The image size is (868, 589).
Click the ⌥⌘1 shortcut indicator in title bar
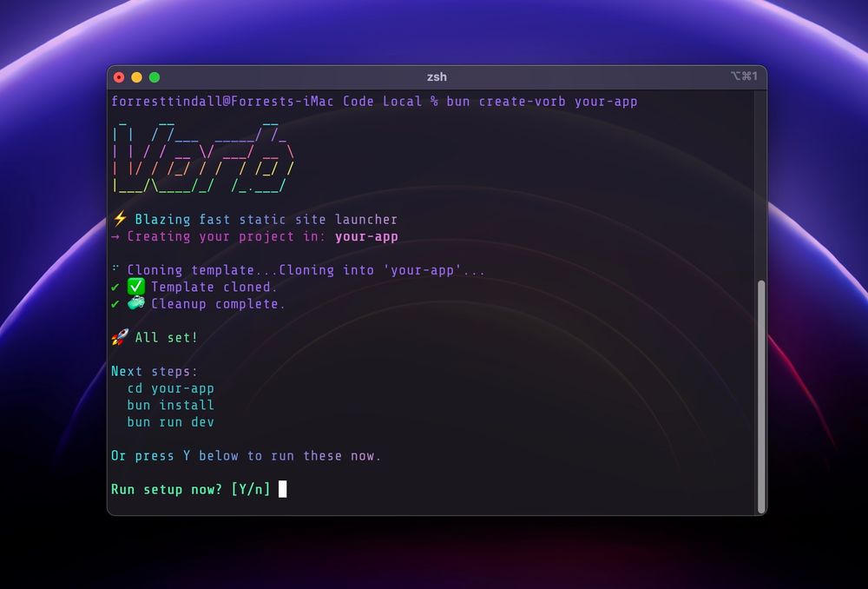(744, 76)
